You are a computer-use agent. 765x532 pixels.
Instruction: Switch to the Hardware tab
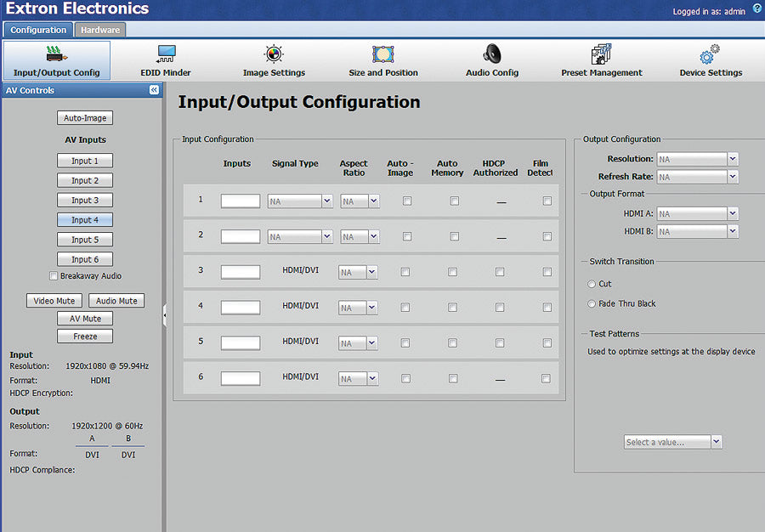point(100,30)
